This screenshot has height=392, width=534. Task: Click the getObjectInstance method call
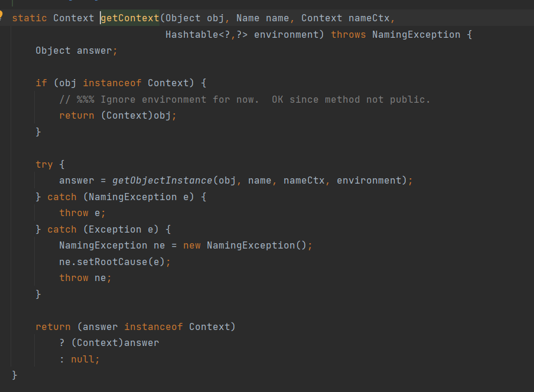[162, 180]
